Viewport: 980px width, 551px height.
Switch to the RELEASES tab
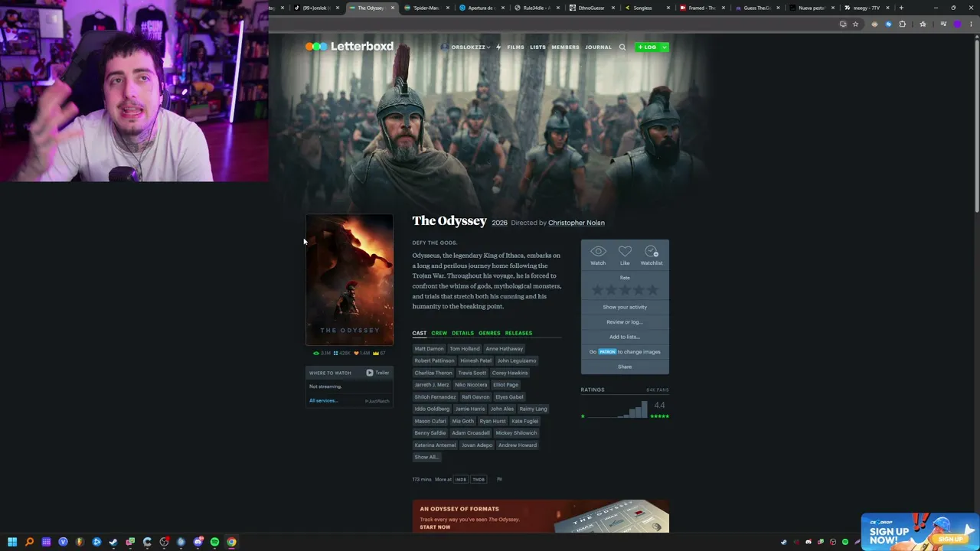click(518, 333)
